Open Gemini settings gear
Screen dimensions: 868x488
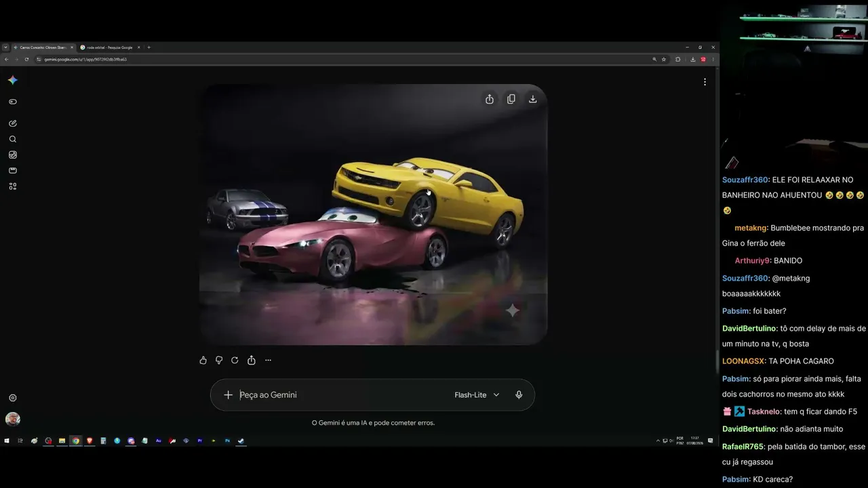[x=12, y=398]
